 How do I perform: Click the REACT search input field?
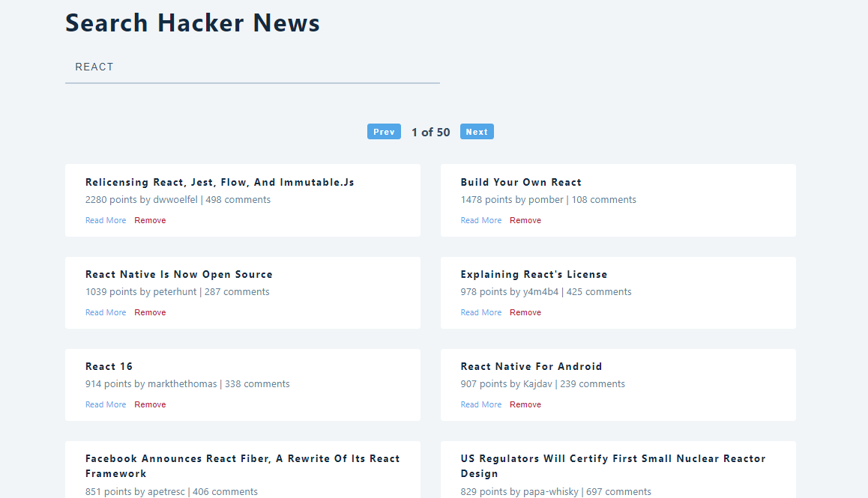(x=252, y=67)
